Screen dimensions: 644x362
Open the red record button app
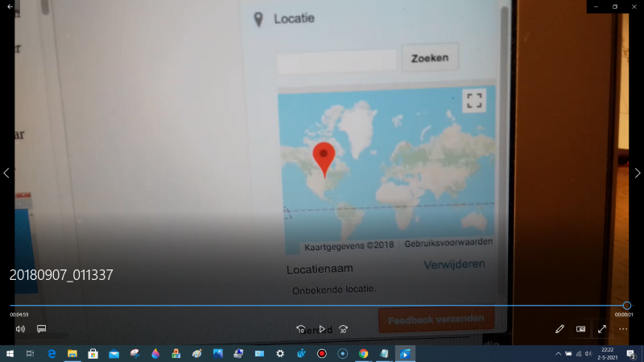[321, 353]
